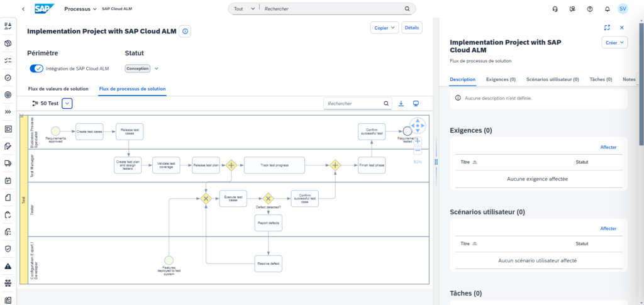Click Affecter in Scénarios utilisateur section
Screen dimensions: 644x305
point(608,228)
